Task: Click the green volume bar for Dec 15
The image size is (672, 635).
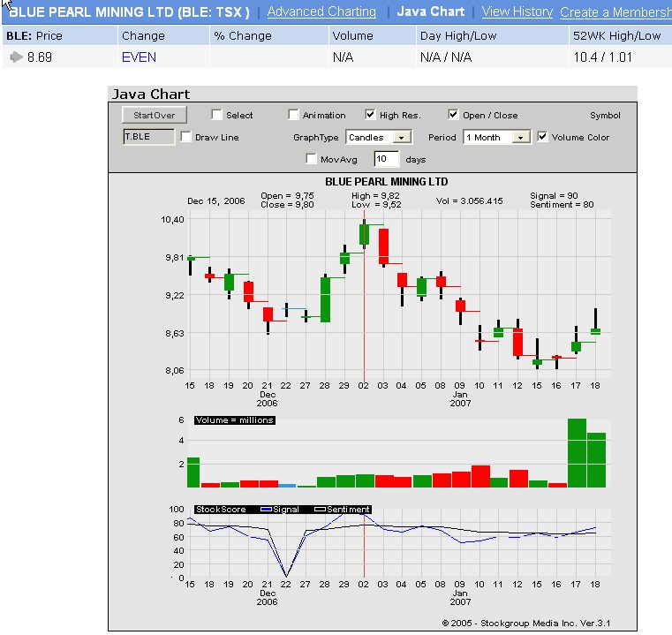Action: pos(193,472)
